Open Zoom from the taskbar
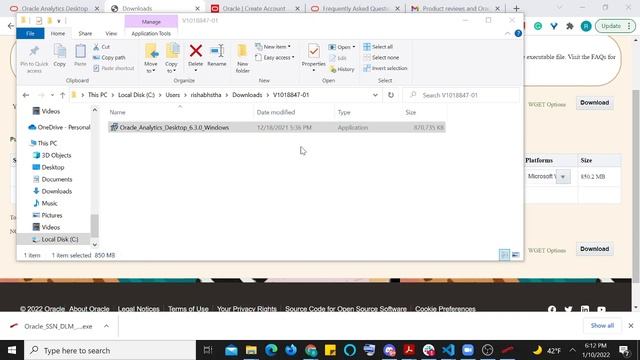 point(468,350)
